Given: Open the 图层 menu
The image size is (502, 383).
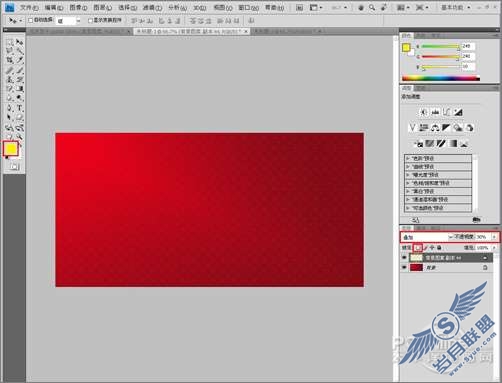Looking at the screenshot, I should click(x=102, y=7).
